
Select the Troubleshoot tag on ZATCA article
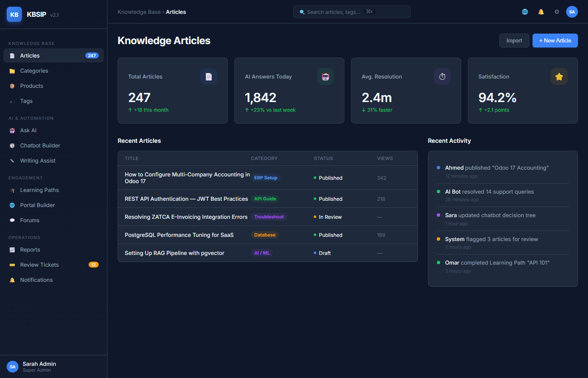269,217
